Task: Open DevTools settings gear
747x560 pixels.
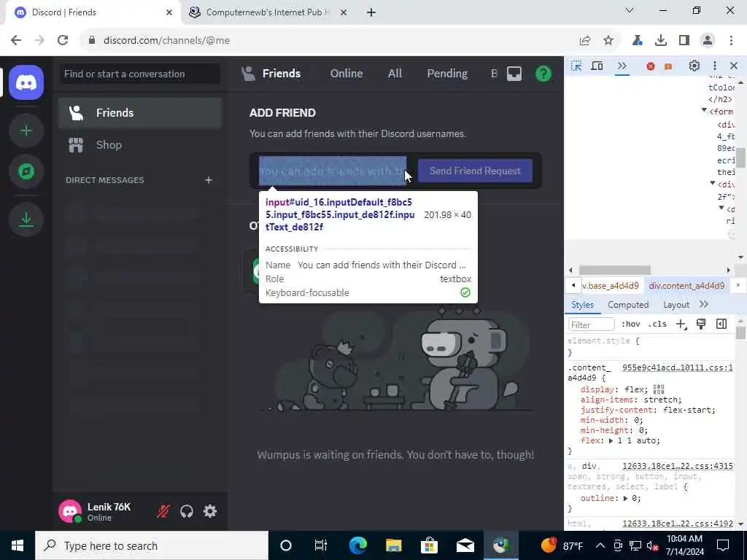Action: pyautogui.click(x=694, y=66)
